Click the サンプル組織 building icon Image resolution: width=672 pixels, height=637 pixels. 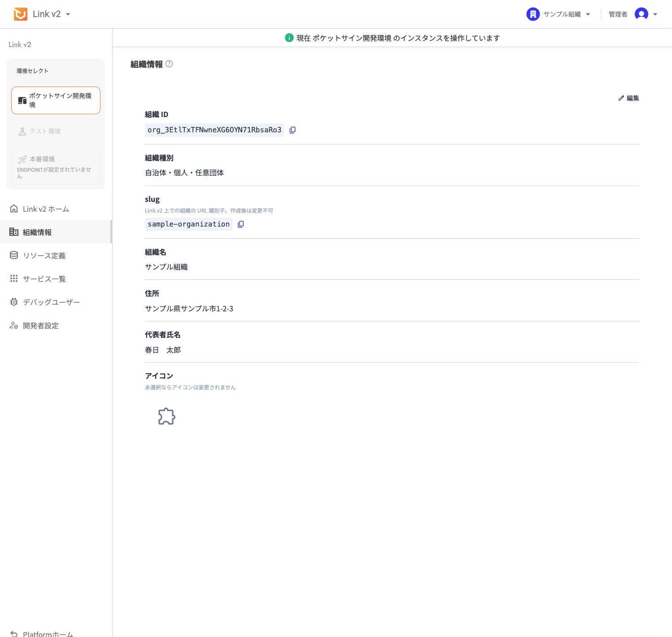coord(532,14)
